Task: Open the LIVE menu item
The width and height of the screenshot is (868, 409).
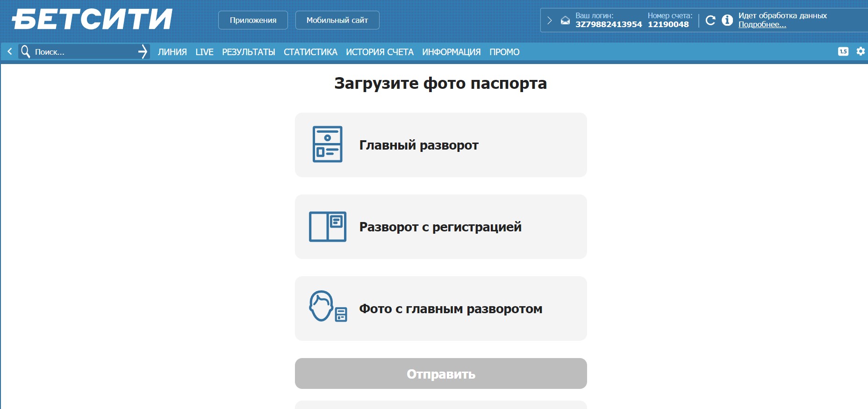Action: 204,52
